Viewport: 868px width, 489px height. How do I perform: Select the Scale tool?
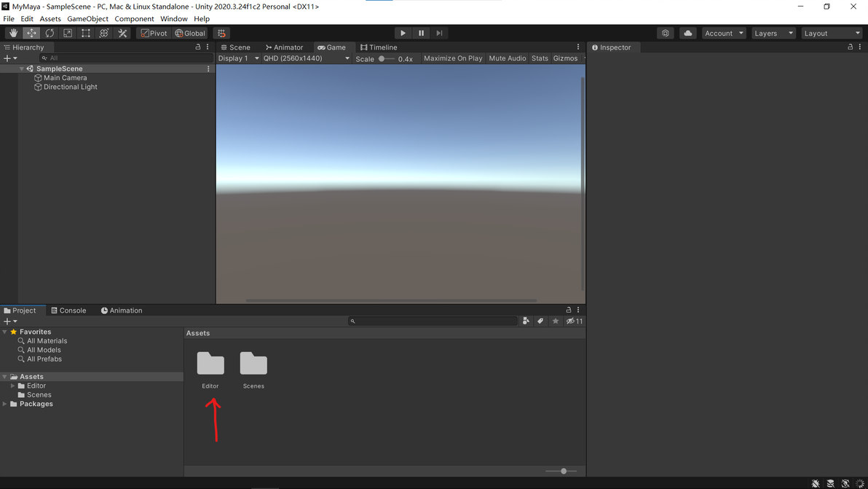pyautogui.click(x=68, y=34)
